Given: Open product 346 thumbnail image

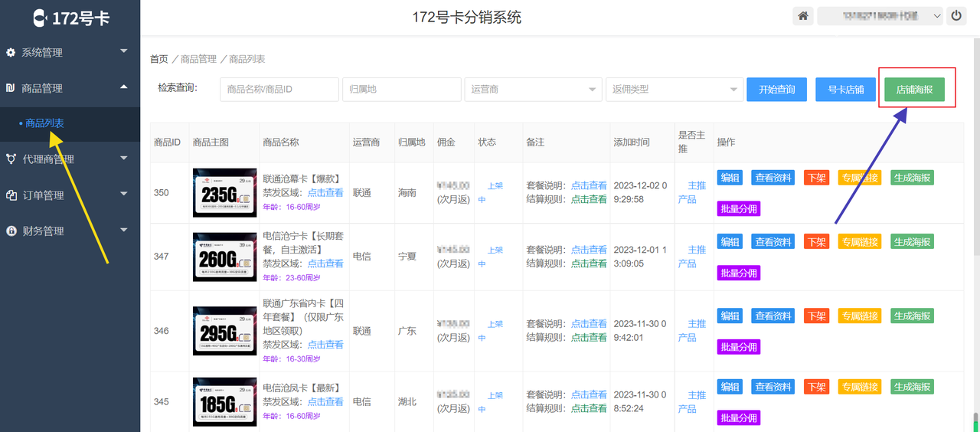Looking at the screenshot, I should [224, 331].
